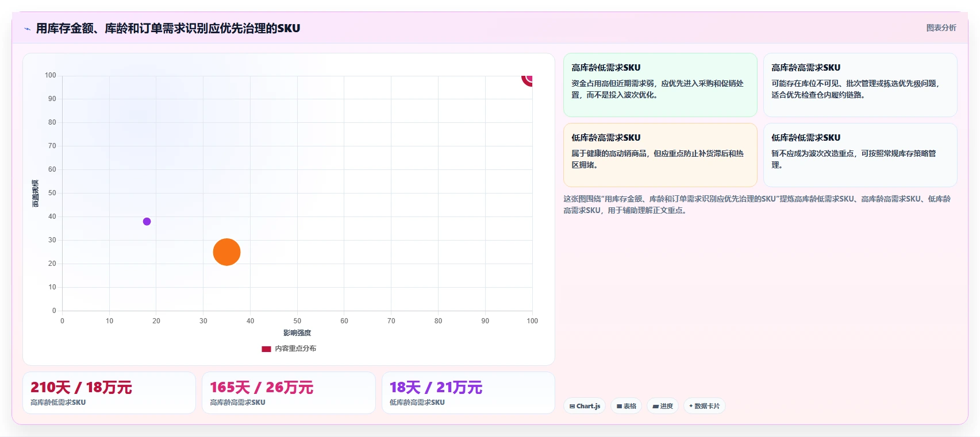This screenshot has height=437, width=980.
Task: Open the 高库龄低需求SKU green info card
Action: (x=660, y=85)
